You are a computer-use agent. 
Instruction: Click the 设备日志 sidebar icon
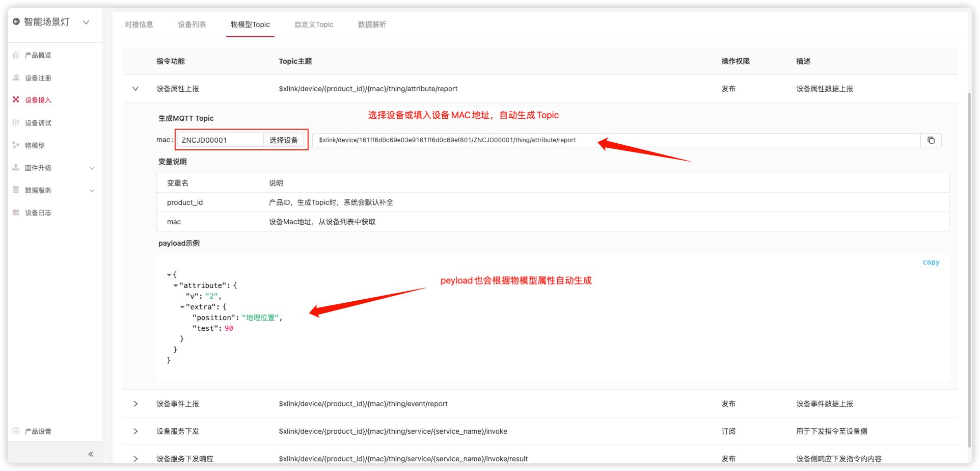point(16,213)
